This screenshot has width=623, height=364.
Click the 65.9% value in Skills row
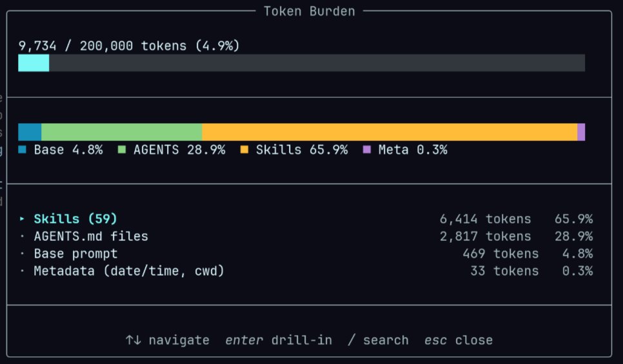[x=574, y=219]
